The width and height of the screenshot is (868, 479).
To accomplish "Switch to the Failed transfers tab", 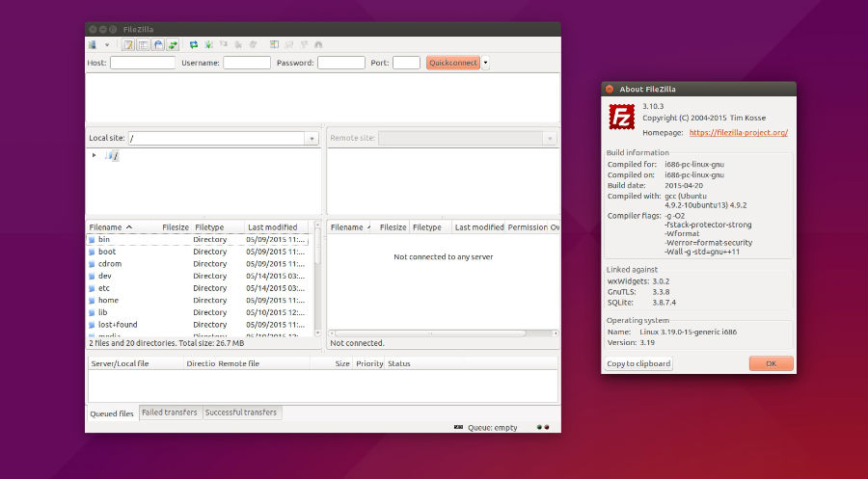I will point(170,412).
